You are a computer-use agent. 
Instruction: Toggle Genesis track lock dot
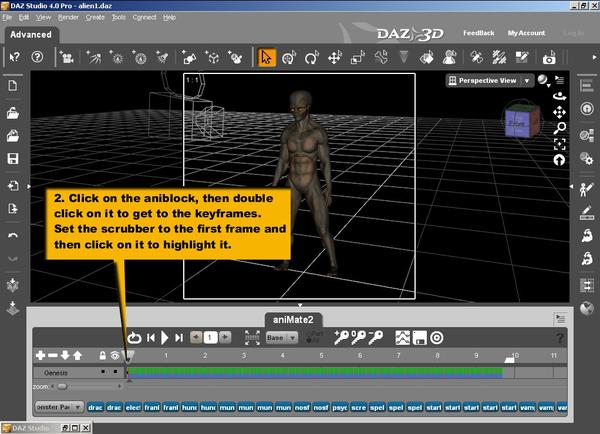[x=103, y=372]
